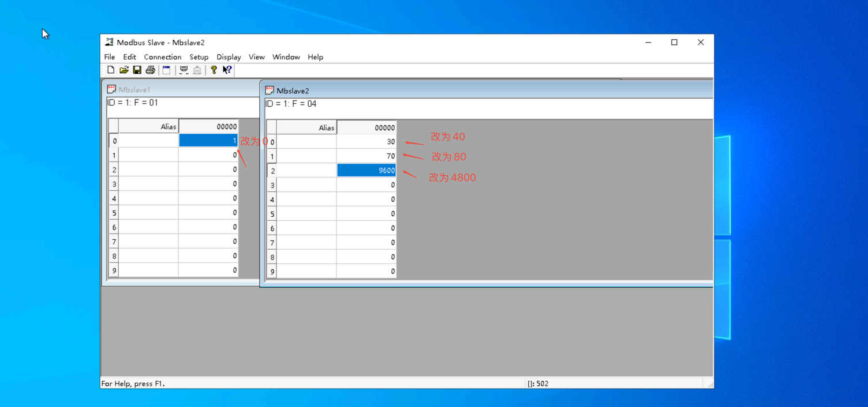Screen dimensions: 868x407
Task: Click the Mbslave2 document icon
Action: tap(270, 91)
